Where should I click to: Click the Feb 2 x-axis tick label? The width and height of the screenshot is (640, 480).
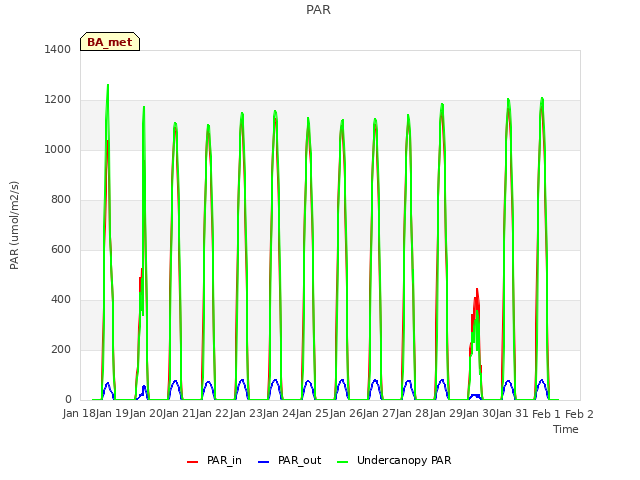tap(579, 414)
